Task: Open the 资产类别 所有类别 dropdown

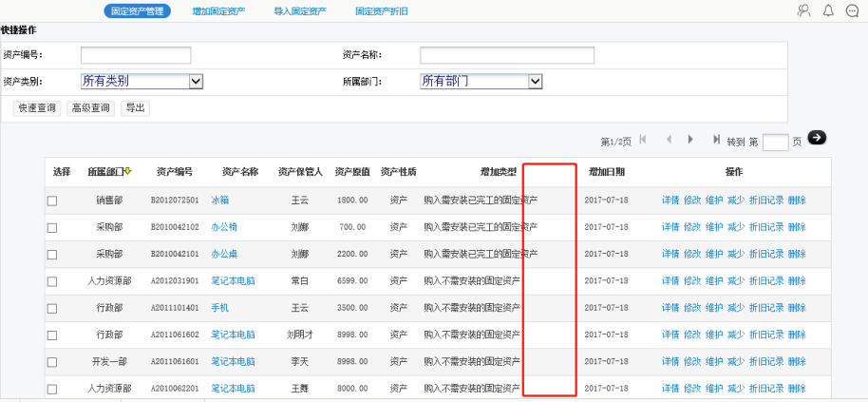Action: point(142,82)
